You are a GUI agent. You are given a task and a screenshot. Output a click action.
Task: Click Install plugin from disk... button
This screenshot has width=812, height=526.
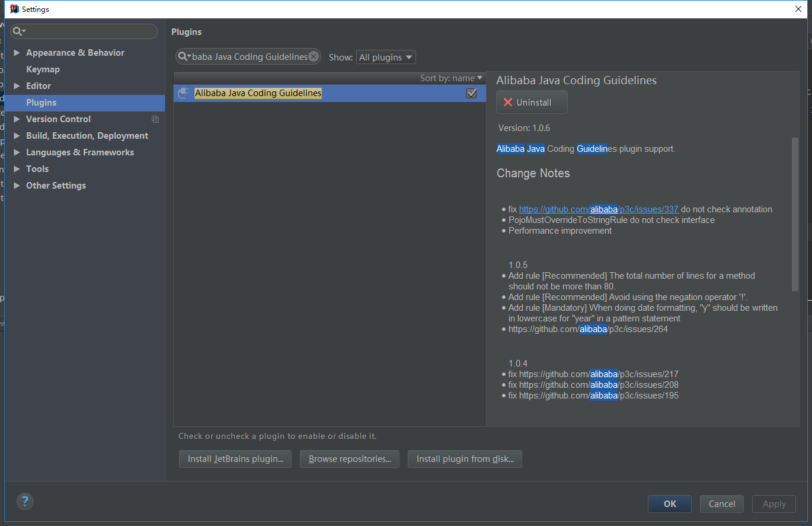[465, 459]
